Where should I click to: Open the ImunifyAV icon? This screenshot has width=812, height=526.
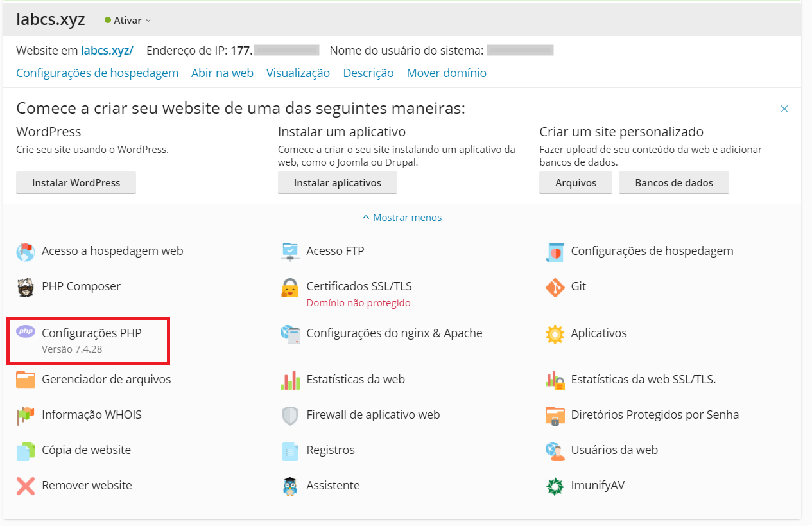pyautogui.click(x=555, y=486)
